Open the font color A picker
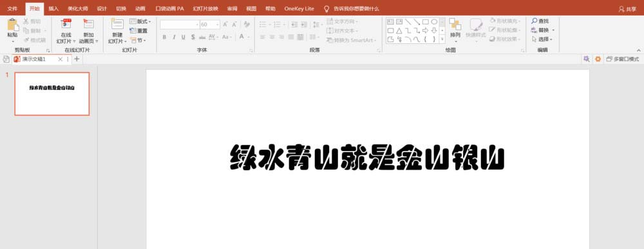The height and width of the screenshot is (249, 644). [x=242, y=37]
